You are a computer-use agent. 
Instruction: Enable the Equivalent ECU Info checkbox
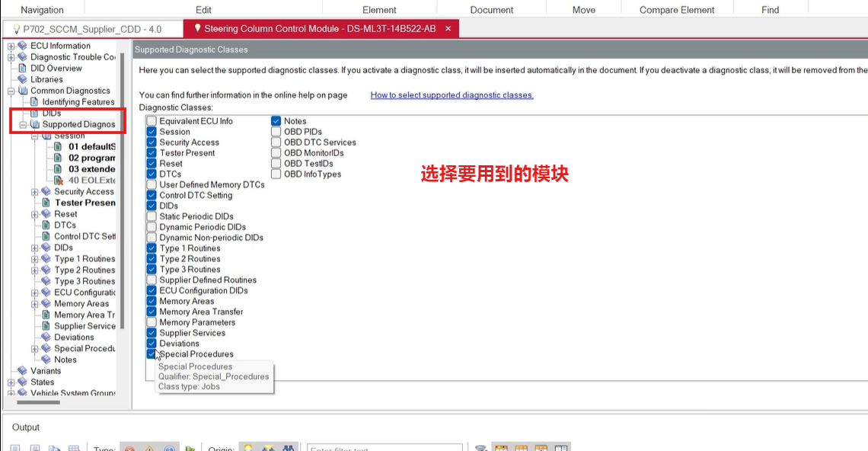pos(152,121)
